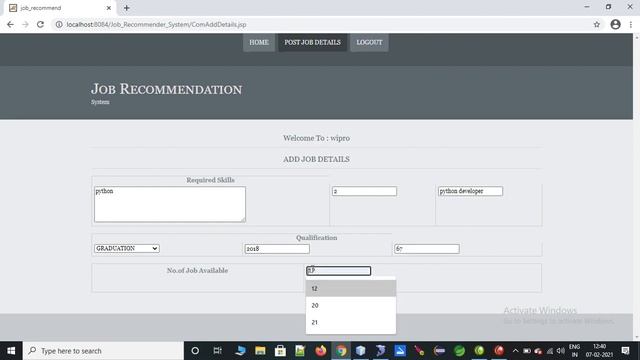
Task: Show hidden system tray icons
Action: point(515,351)
